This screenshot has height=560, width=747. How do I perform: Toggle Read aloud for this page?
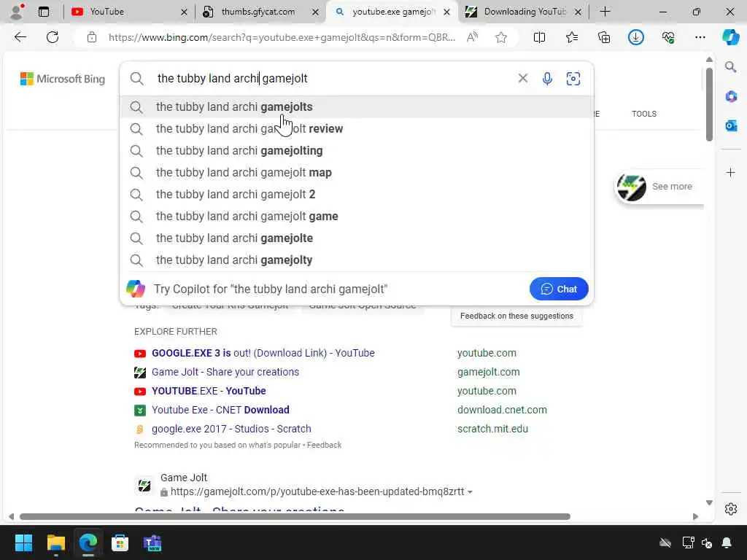(472, 37)
